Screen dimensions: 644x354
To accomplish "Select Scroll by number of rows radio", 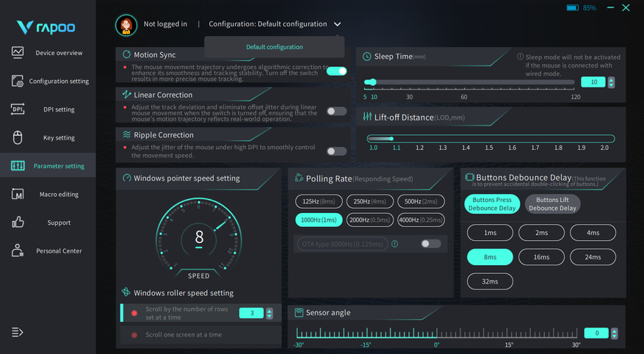I will pos(134,313).
